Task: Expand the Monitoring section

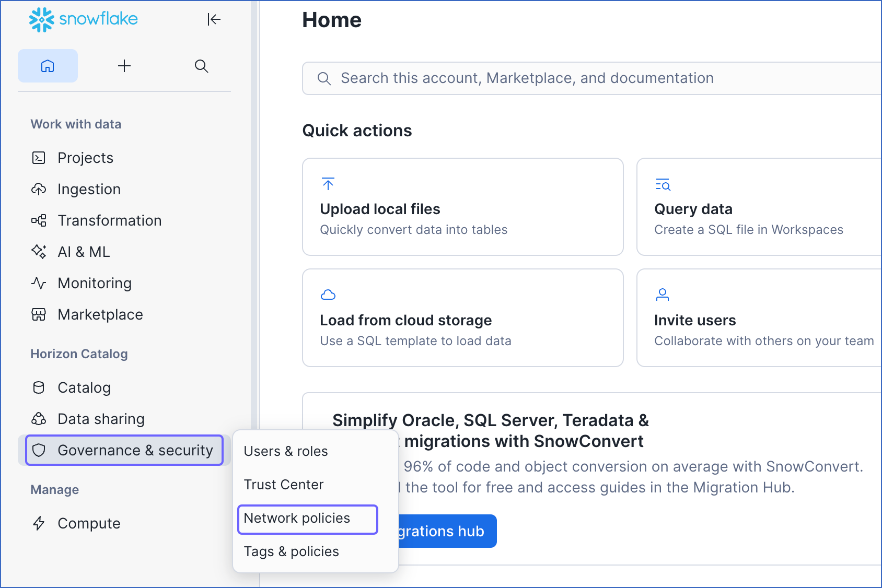Action: (x=95, y=283)
